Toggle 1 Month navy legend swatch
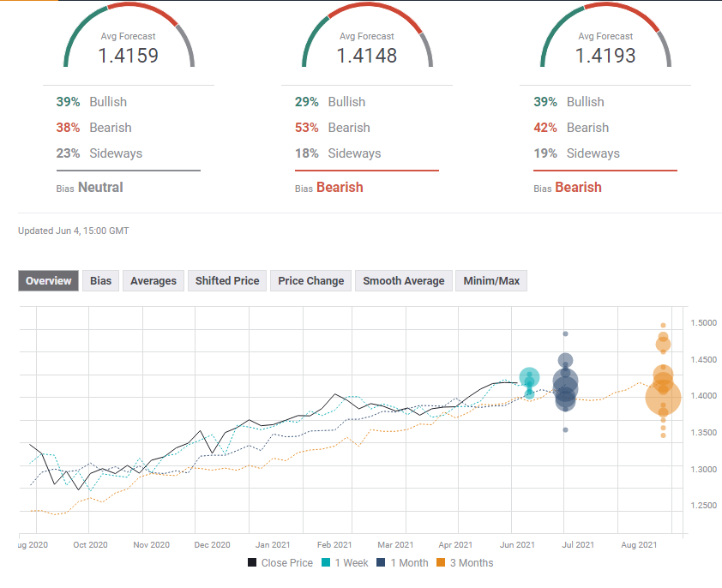The width and height of the screenshot is (722, 588). pyautogui.click(x=381, y=562)
